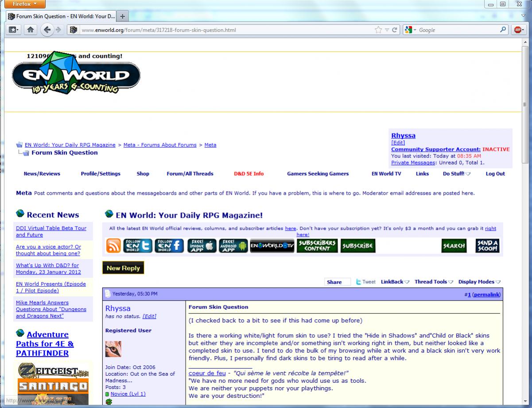
Task: Click the site identity icon in address bar
Action: [74, 30]
